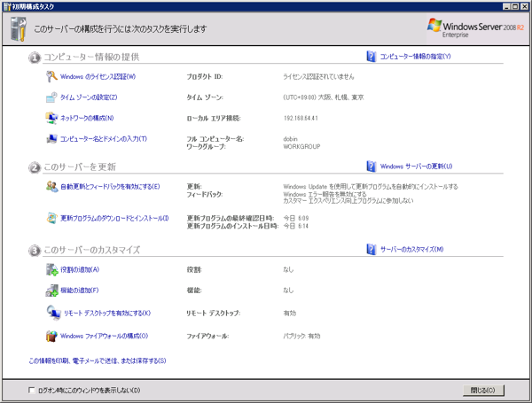Maximize the 初期構成タスク window
532x403 pixels.
coord(514,6)
